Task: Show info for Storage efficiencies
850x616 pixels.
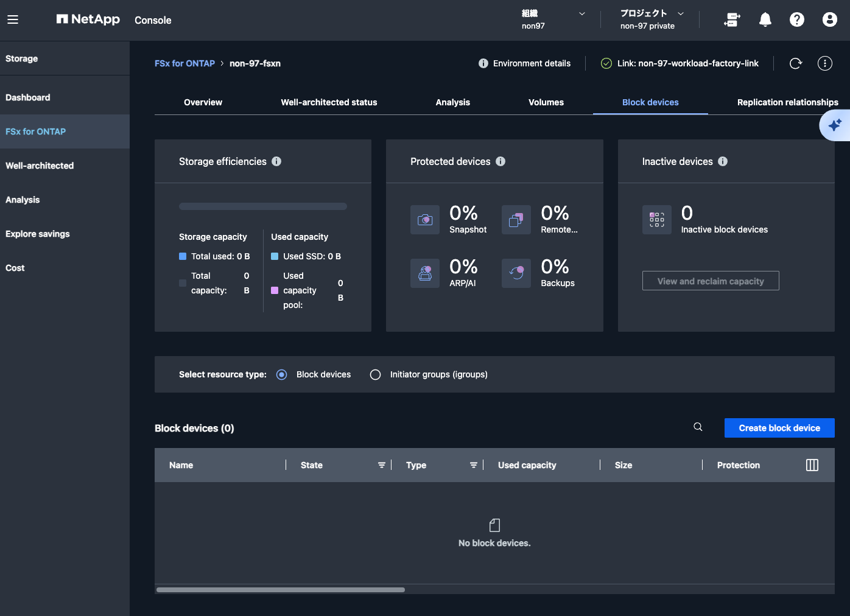Action: pyautogui.click(x=276, y=161)
